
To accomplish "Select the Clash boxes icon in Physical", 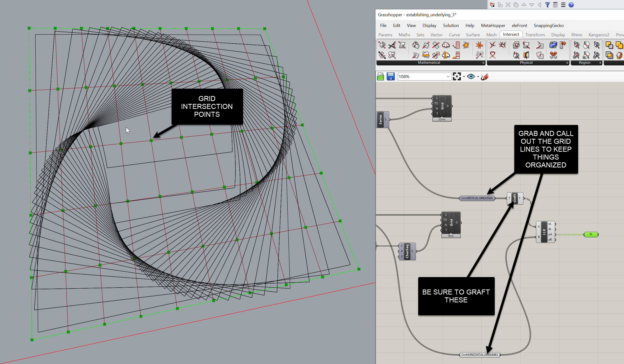I will 553,45.
